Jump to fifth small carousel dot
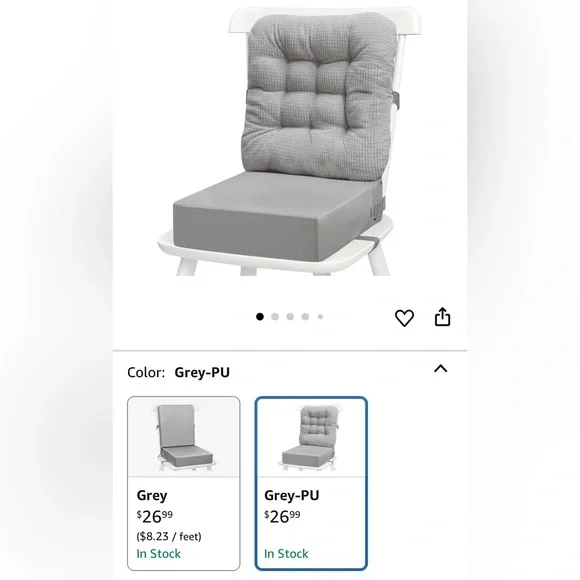 tap(320, 317)
